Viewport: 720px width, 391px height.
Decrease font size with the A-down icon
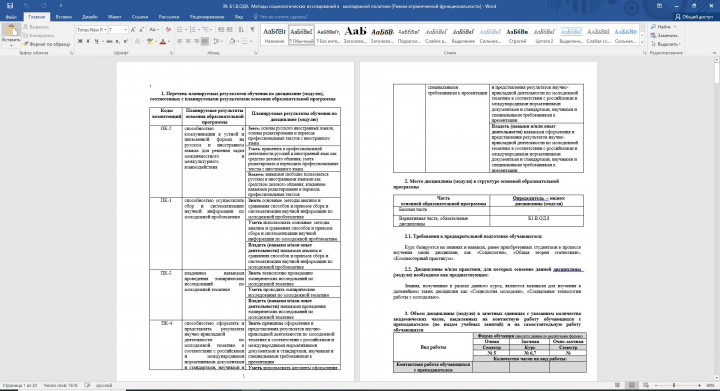(x=141, y=30)
